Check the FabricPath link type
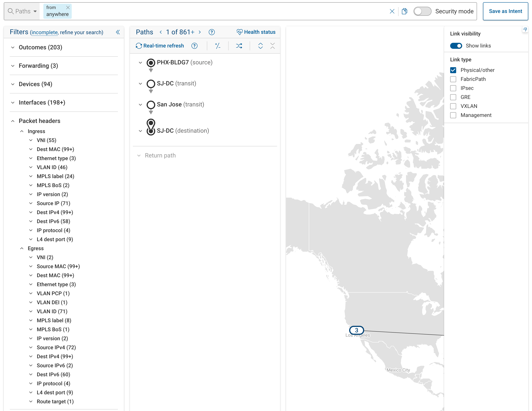The height and width of the screenshot is (411, 532). pyautogui.click(x=453, y=79)
